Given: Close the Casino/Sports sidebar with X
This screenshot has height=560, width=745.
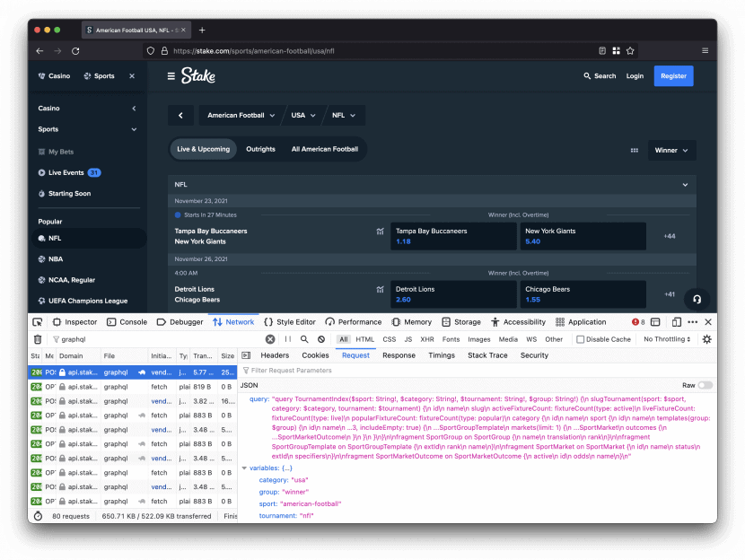Looking at the screenshot, I should [x=132, y=76].
